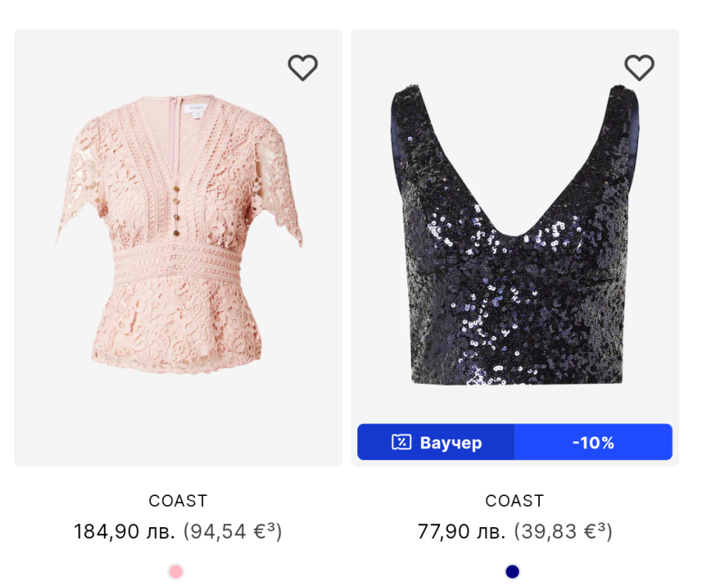
Task: Favorite the navy sequin top with heart
Action: point(639,68)
